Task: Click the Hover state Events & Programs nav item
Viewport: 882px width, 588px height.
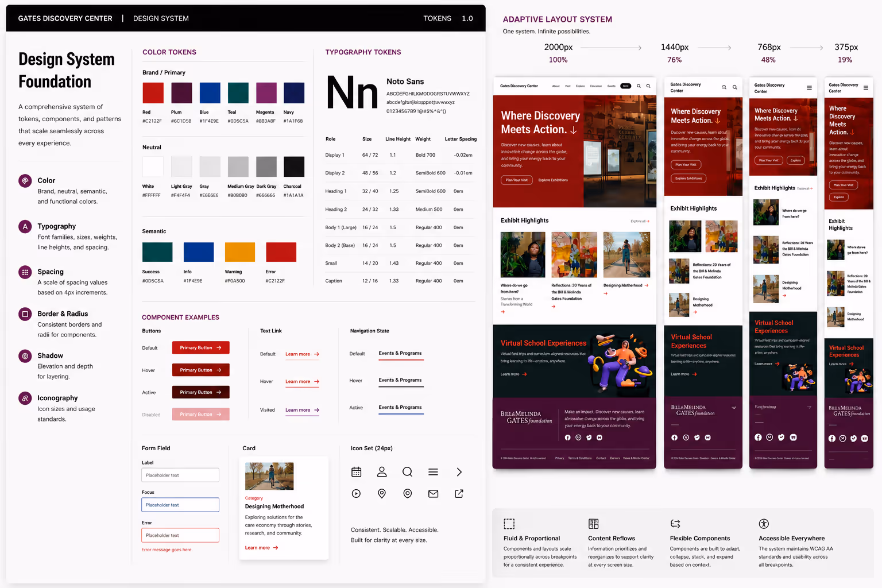Action: tap(401, 381)
